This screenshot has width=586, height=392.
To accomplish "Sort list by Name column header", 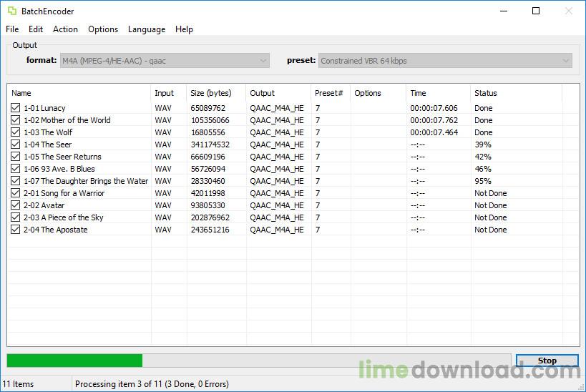I will (79, 93).
